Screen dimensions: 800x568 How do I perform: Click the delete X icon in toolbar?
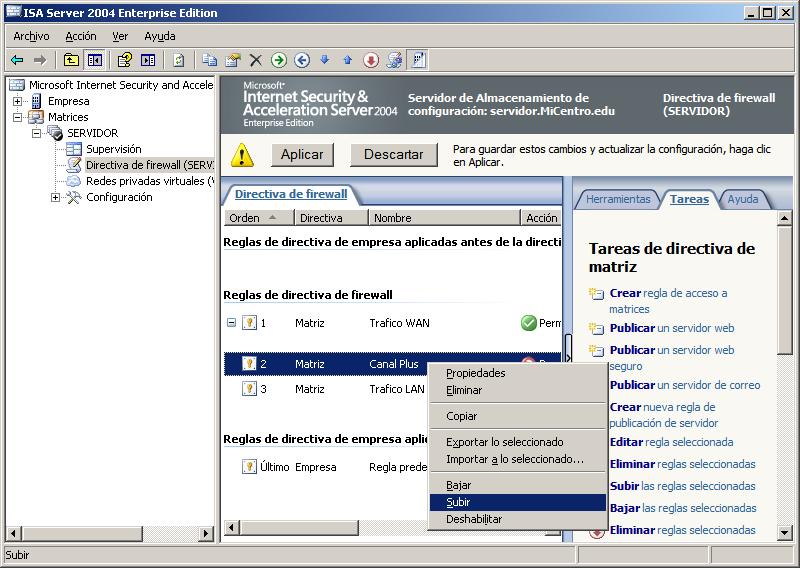coord(256,60)
